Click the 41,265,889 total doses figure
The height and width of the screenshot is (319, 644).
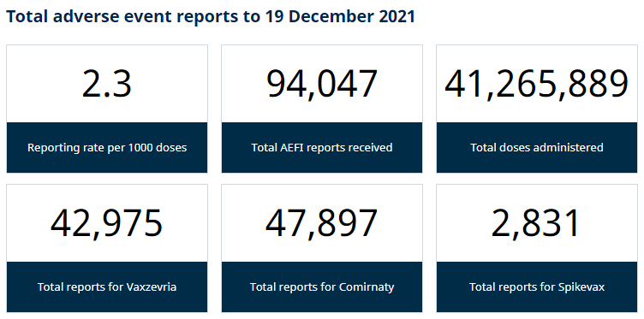click(x=536, y=85)
